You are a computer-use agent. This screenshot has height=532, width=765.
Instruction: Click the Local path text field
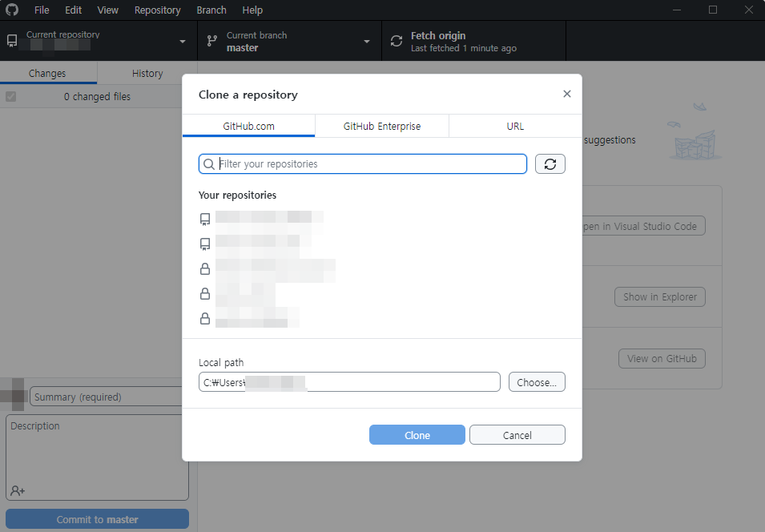349,382
